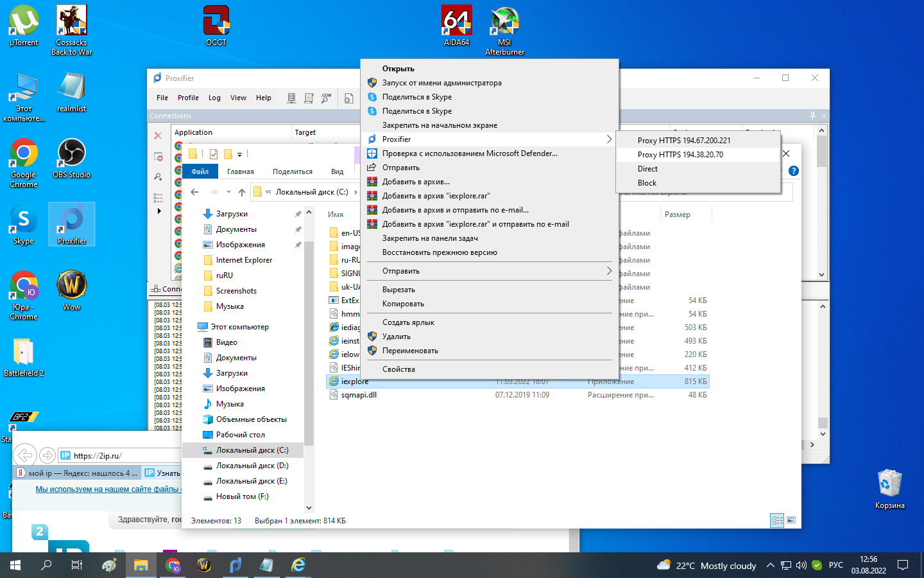This screenshot has height=578, width=924.
Task: Click the red X icon in Connections sidebar
Action: pyautogui.click(x=158, y=136)
